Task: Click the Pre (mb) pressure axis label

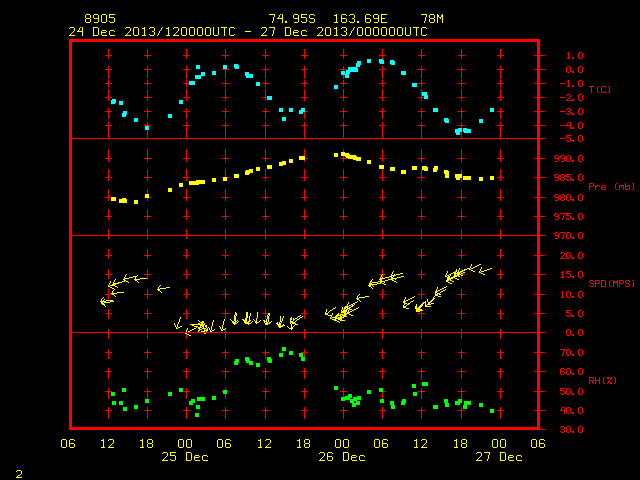Action: tap(611, 187)
